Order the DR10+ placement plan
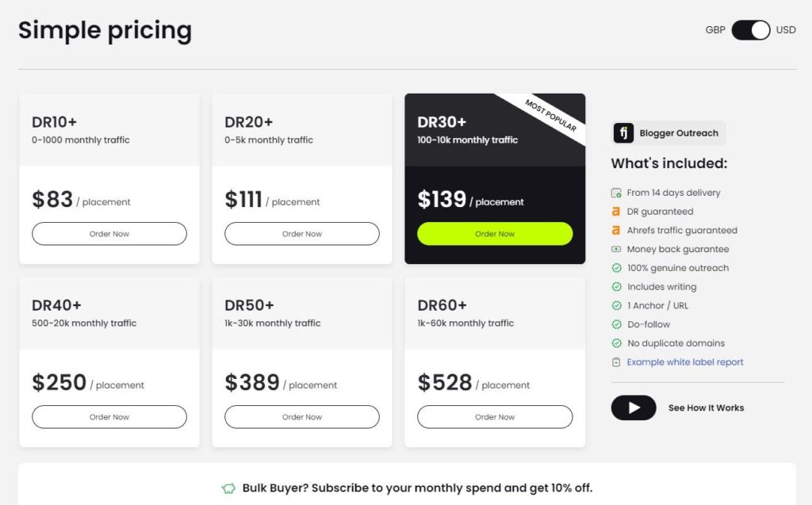Screen dimensions: 812x505 [109, 234]
